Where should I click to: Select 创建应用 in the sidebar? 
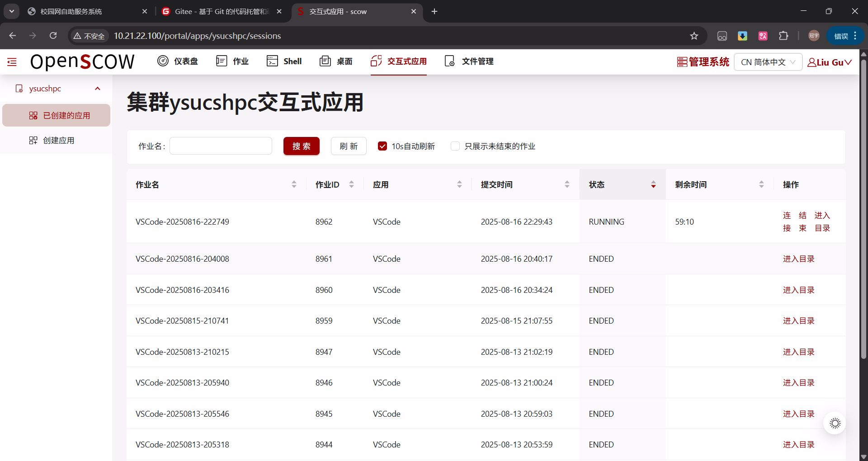click(58, 141)
